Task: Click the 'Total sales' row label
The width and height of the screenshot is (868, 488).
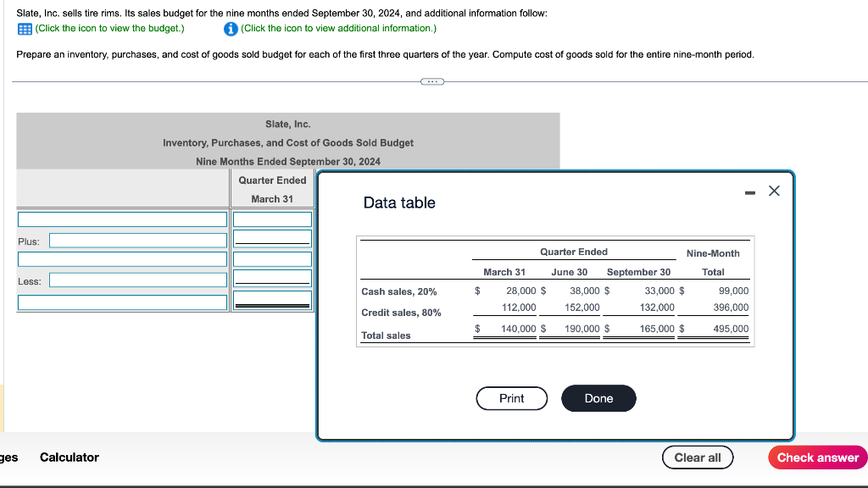Action: point(386,335)
